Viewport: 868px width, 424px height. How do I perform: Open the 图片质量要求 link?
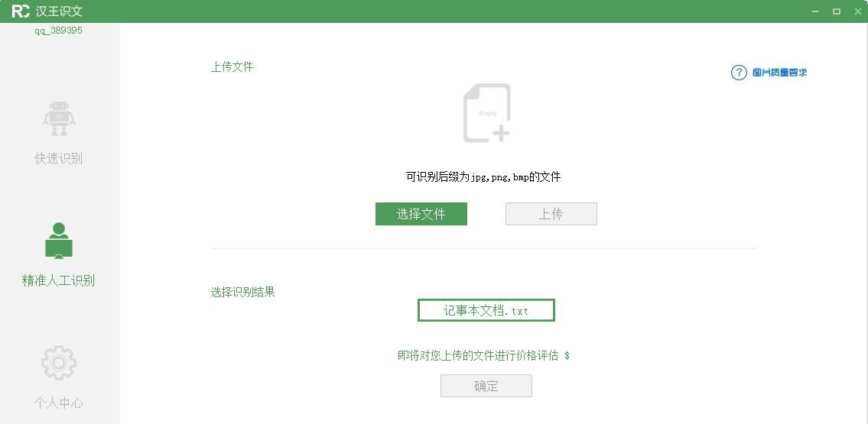pyautogui.click(x=779, y=73)
